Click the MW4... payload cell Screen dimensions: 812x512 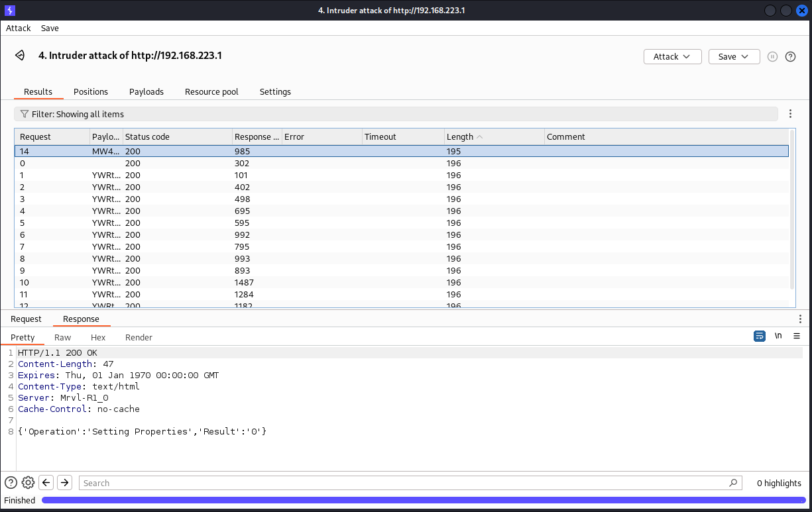pos(106,151)
